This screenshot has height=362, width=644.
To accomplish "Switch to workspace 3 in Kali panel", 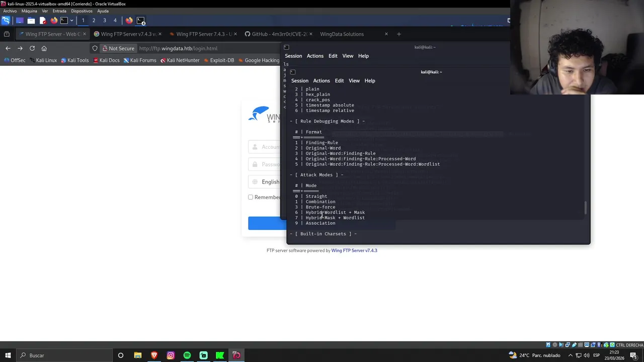I will [104, 21].
